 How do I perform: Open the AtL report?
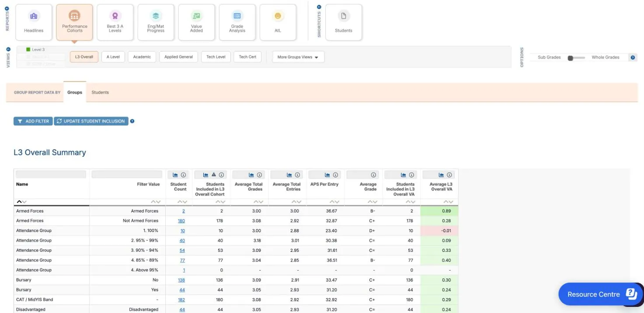point(278,22)
